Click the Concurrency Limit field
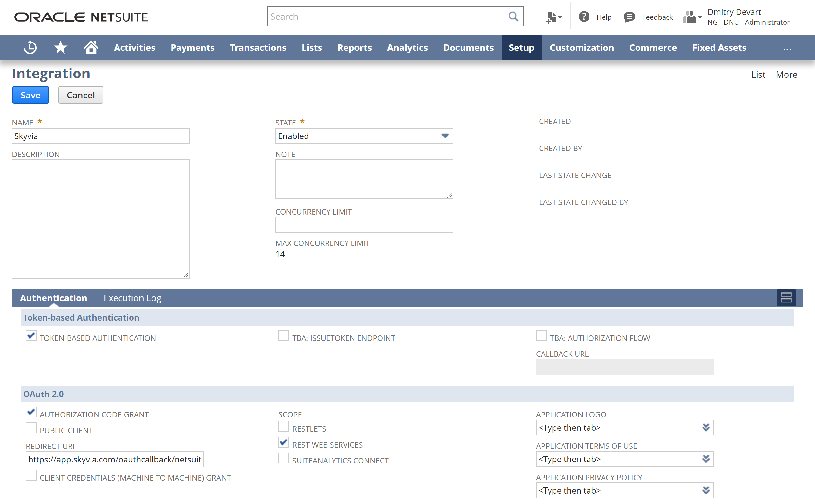Viewport: 815px width, 504px height. point(364,225)
